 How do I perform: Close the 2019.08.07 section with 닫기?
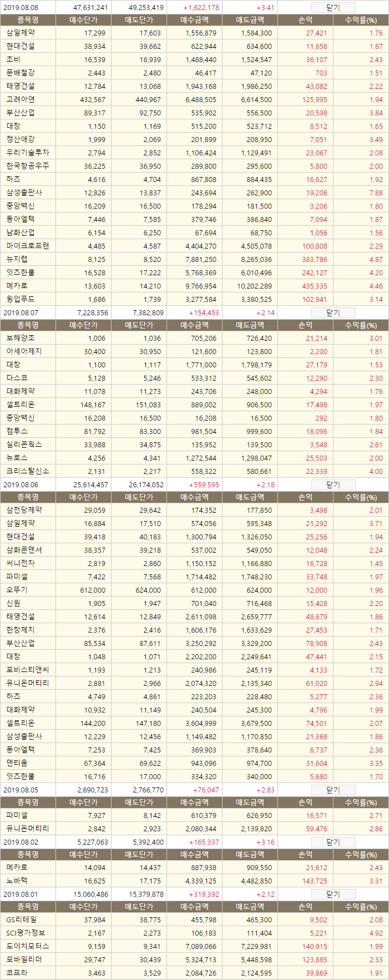[333, 313]
